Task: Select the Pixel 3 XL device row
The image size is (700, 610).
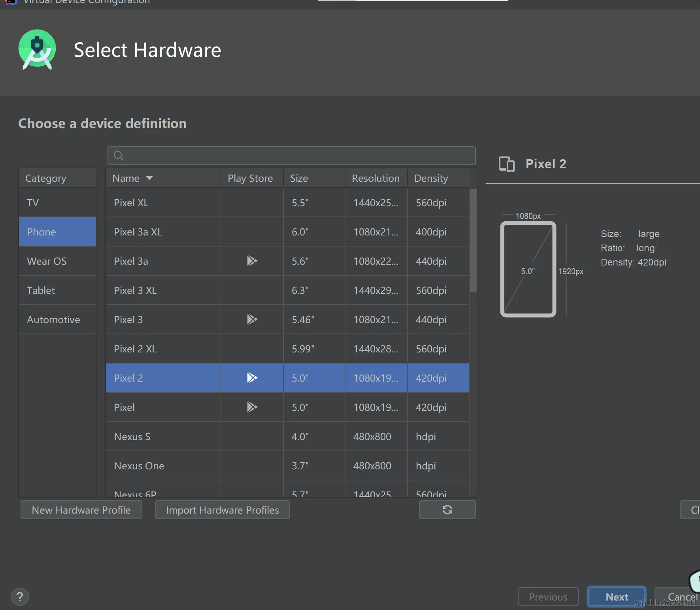Action: (287, 290)
